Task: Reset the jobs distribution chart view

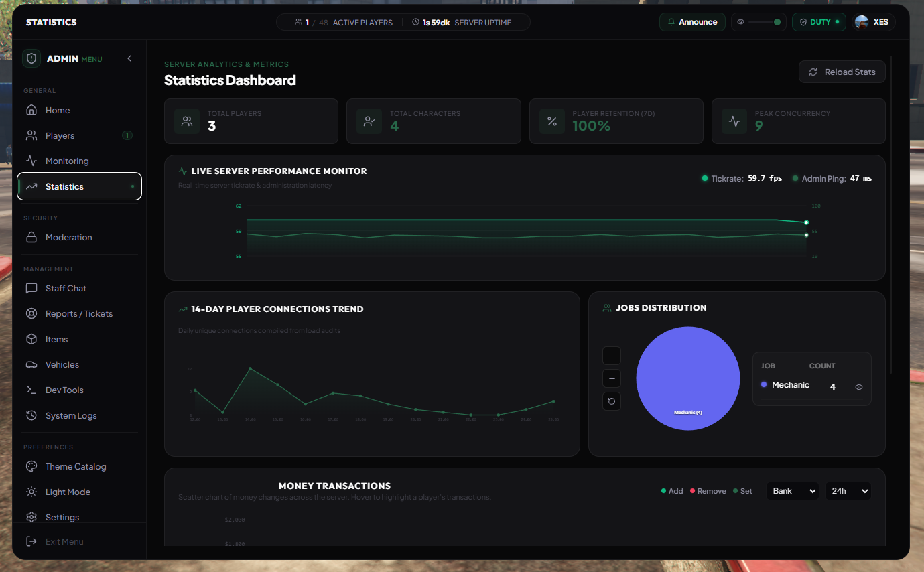Action: [x=611, y=401]
